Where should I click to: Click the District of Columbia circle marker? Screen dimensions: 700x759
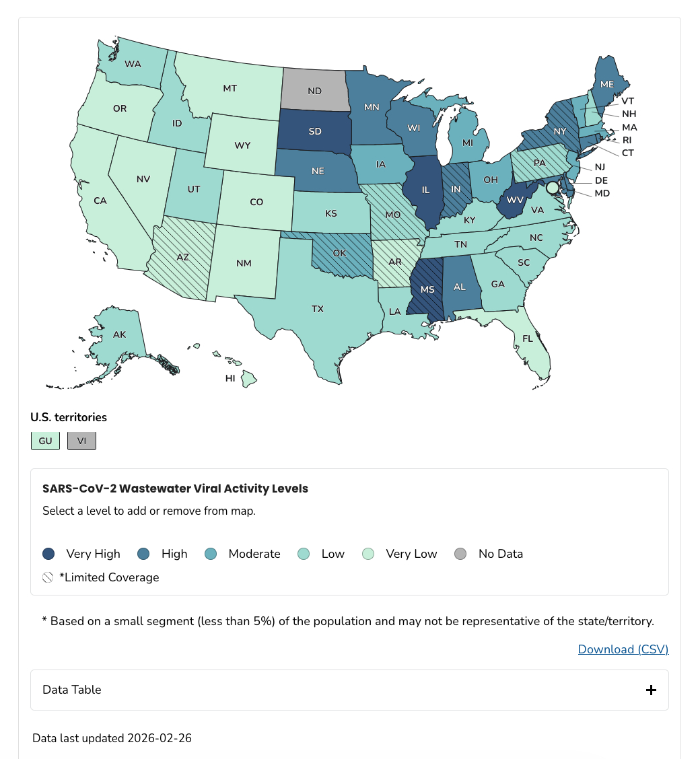pos(553,188)
